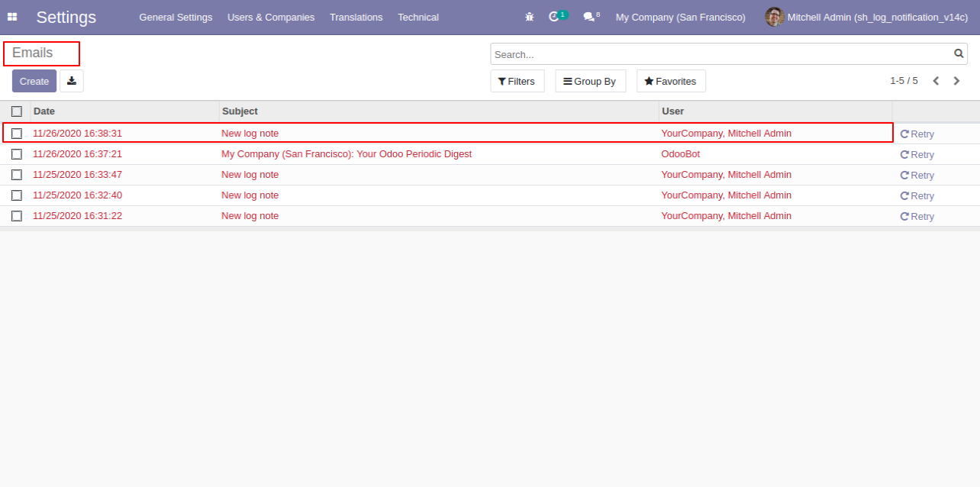Open the Filters dropdown
Image resolution: width=980 pixels, height=487 pixels.
point(517,81)
